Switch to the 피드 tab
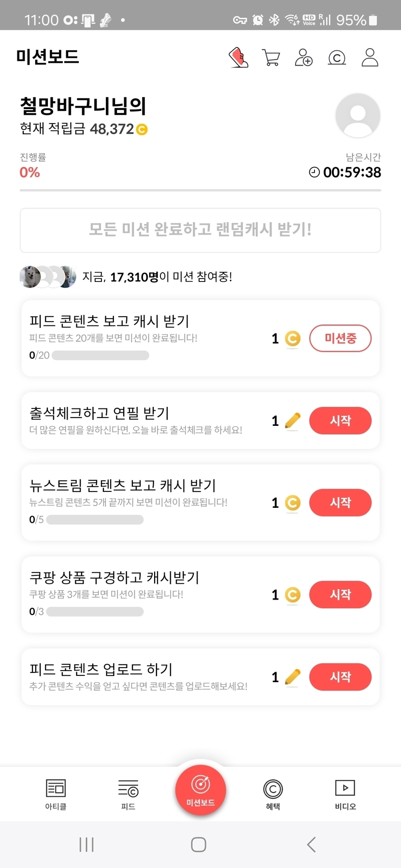 tap(128, 794)
